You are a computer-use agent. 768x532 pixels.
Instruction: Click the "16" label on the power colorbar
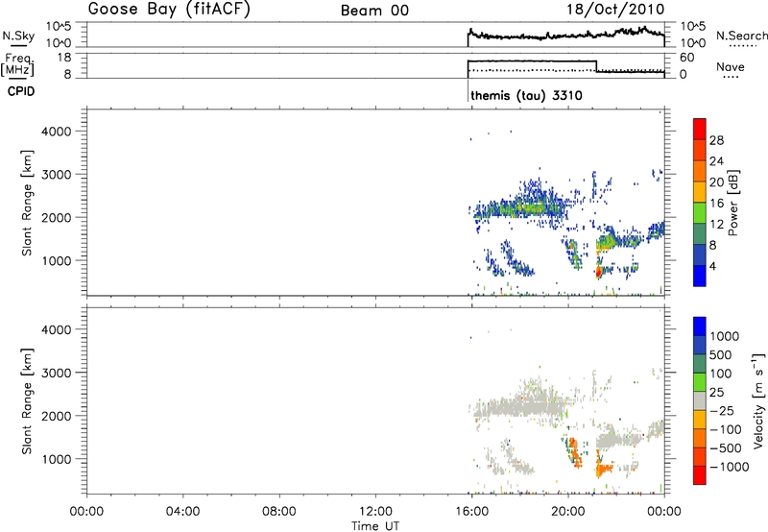point(716,204)
